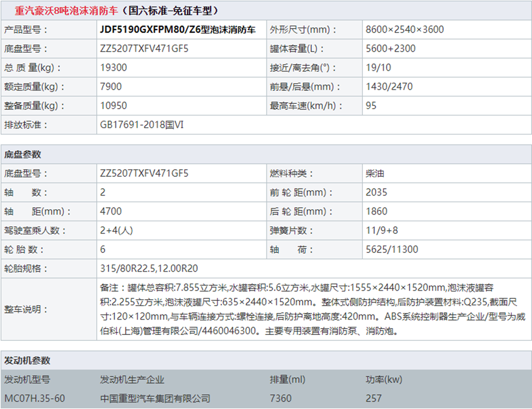
Task: Click the 外形尺寸(mm) label
Action: pyautogui.click(x=303, y=30)
